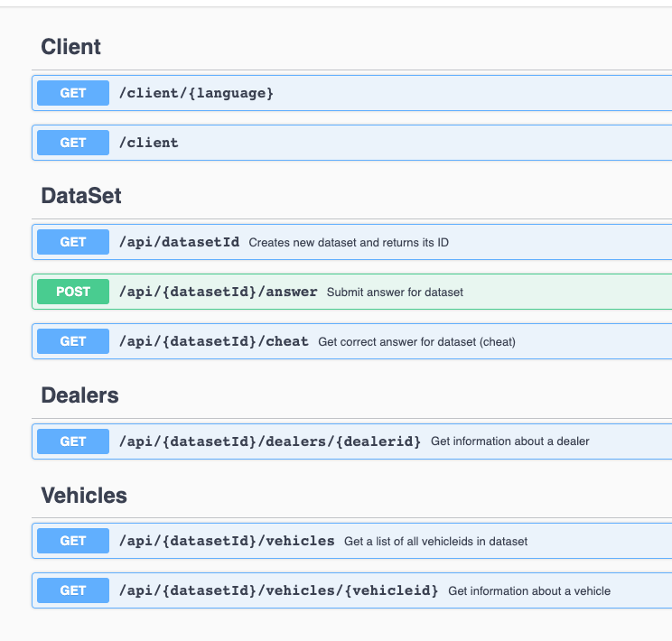Expand the /client endpoint path
672x641 pixels.
pos(149,143)
